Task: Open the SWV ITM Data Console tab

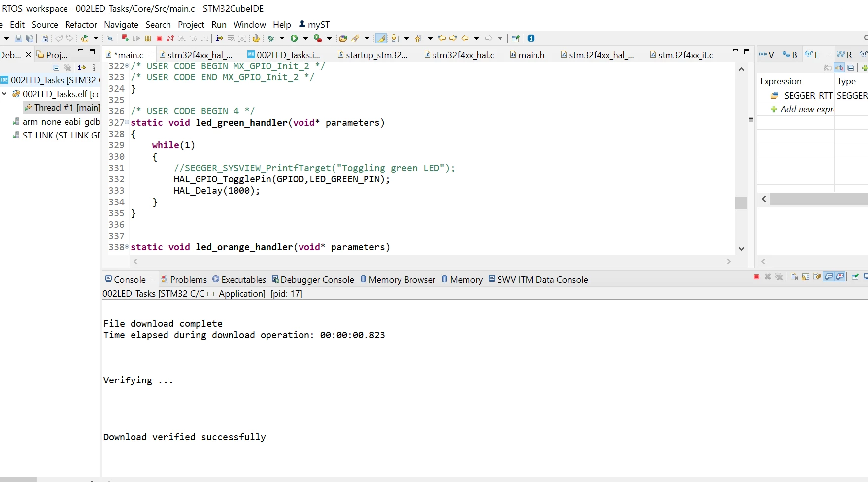Action: [538, 279]
